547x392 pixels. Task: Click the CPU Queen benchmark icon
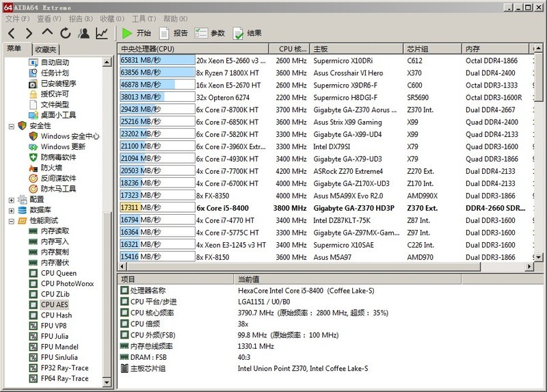[33, 273]
